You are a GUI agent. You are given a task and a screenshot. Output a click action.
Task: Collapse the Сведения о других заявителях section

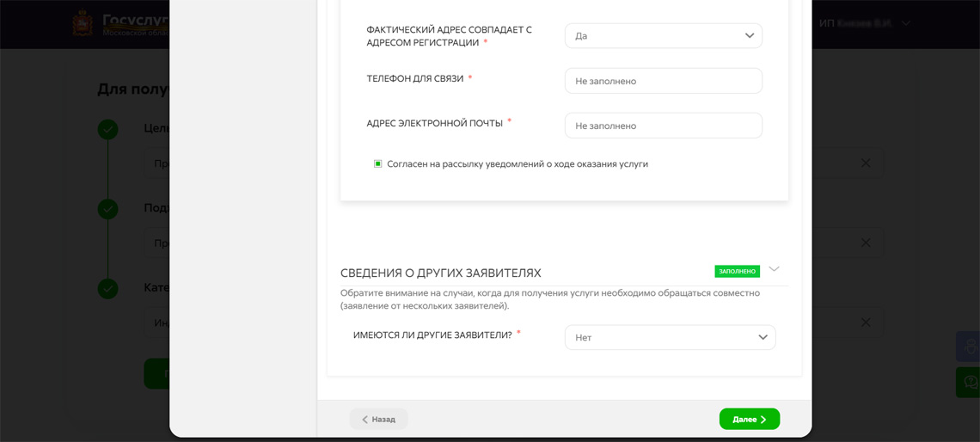point(775,269)
